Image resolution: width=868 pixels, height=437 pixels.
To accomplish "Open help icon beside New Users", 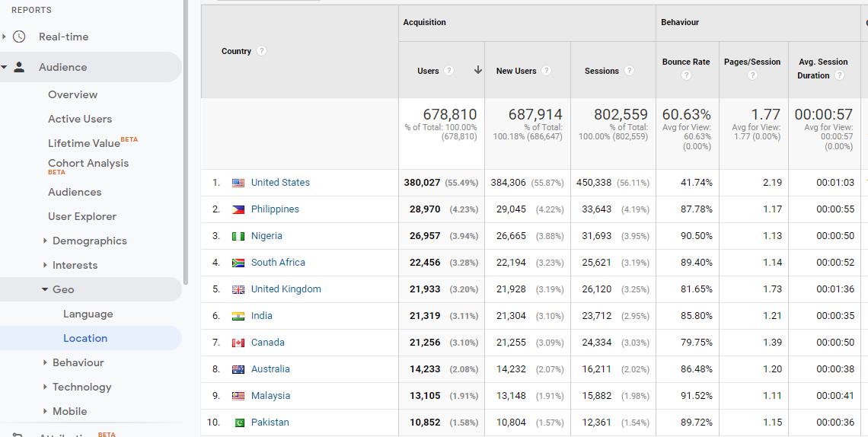I will pyautogui.click(x=546, y=71).
